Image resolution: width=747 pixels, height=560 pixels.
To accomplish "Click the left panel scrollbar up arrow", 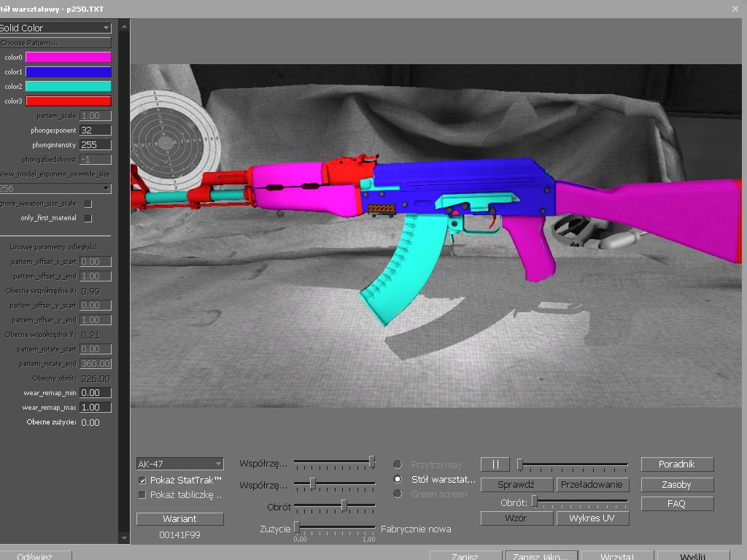I will click(x=124, y=26).
